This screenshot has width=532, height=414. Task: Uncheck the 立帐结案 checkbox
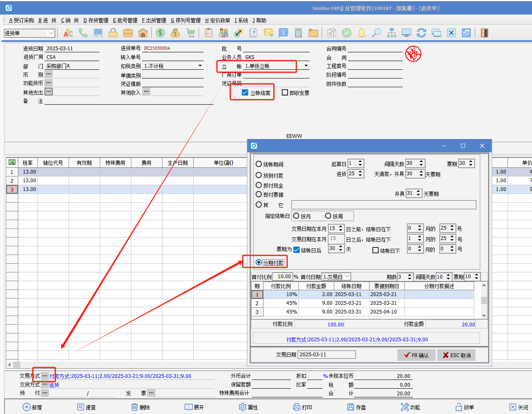click(245, 93)
